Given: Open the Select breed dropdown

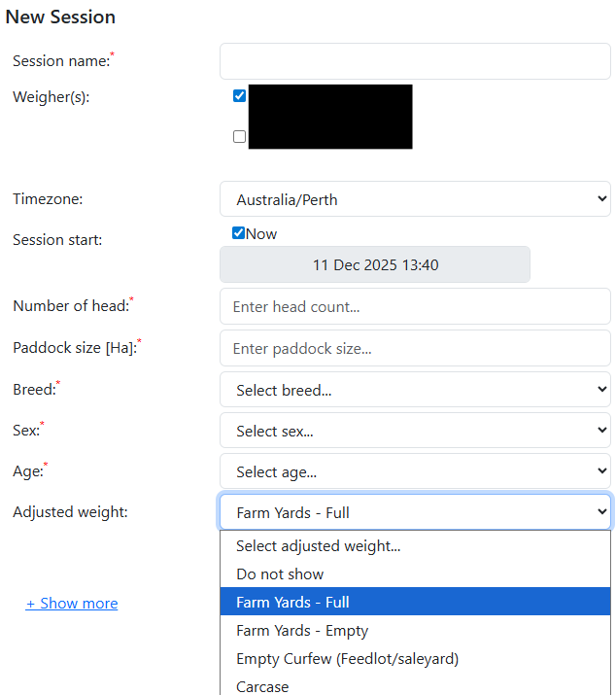Looking at the screenshot, I should tap(415, 390).
